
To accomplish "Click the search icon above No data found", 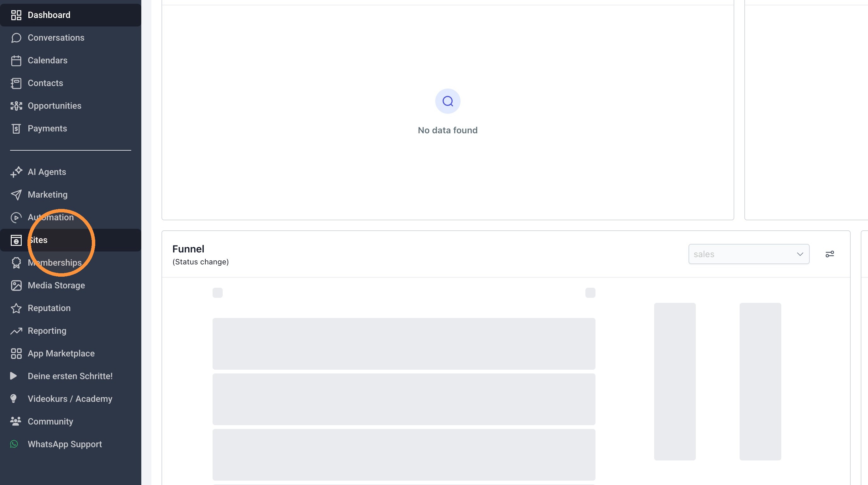I will tap(448, 101).
